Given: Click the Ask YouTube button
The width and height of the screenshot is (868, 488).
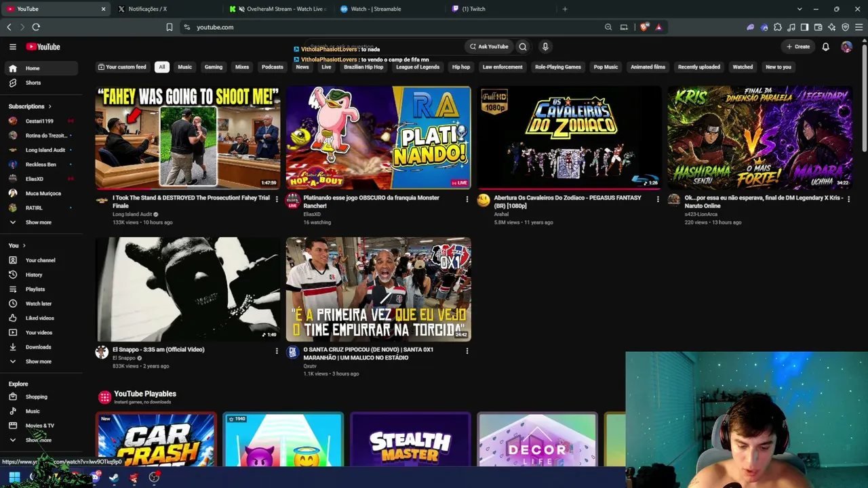Looking at the screenshot, I should 488,47.
